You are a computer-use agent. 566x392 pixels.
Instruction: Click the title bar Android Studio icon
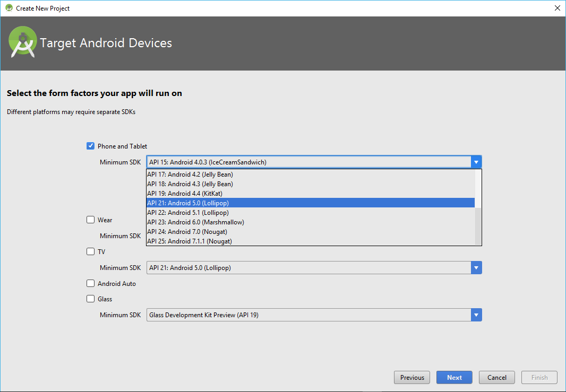pos(8,8)
